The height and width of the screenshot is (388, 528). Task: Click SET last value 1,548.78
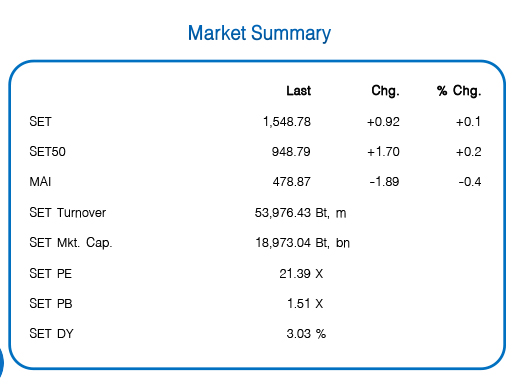coord(287,122)
